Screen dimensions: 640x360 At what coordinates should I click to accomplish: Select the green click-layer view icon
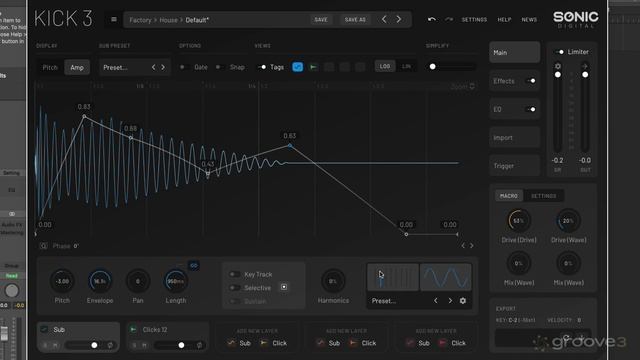313,67
